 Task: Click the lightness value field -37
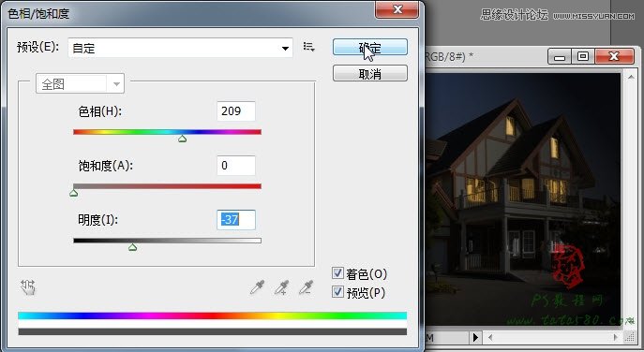tap(236, 219)
